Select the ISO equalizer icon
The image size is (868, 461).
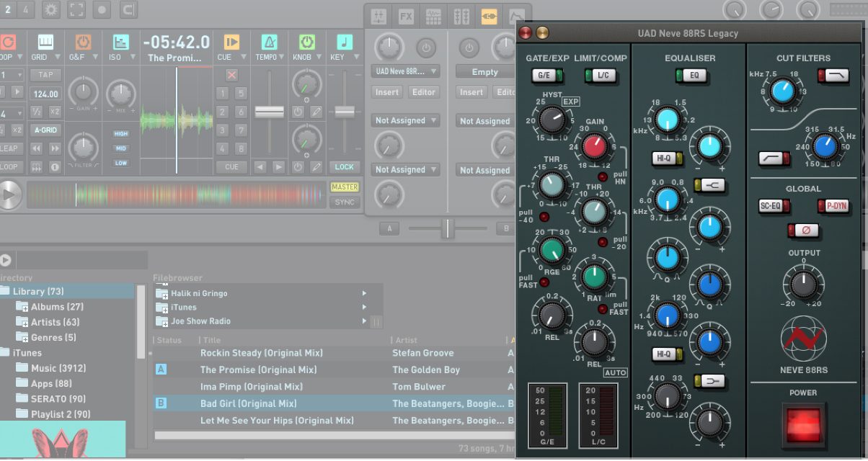click(x=120, y=42)
